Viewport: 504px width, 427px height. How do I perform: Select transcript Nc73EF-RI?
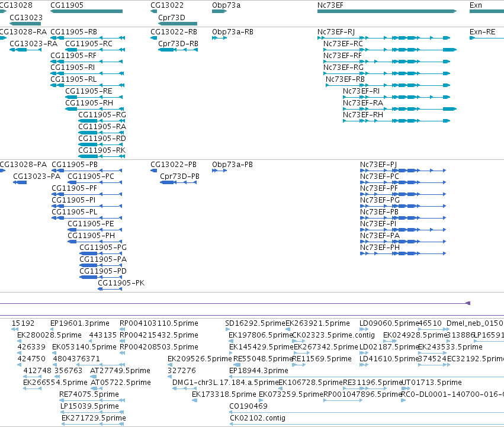[397, 97]
